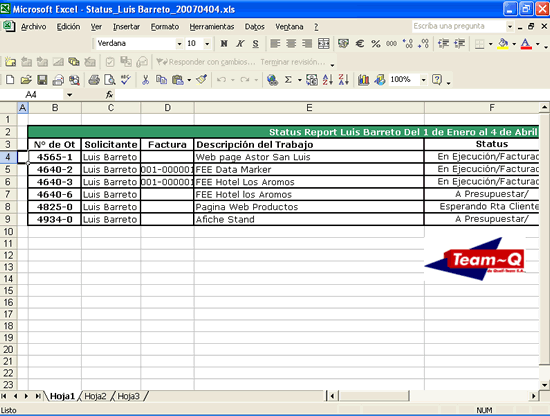Open the Insertar menu
Viewport: 550px width, 416px height.
126,27
